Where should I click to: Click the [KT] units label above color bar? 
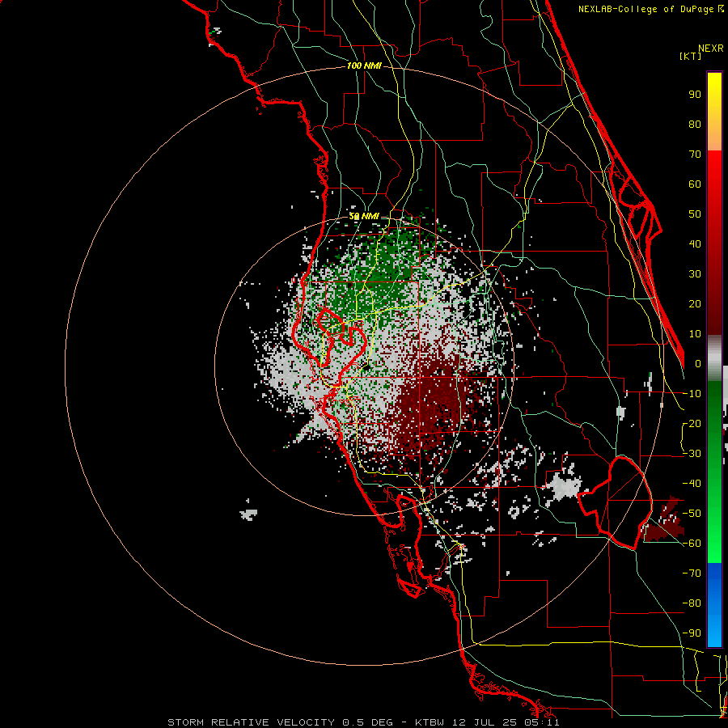691,56
